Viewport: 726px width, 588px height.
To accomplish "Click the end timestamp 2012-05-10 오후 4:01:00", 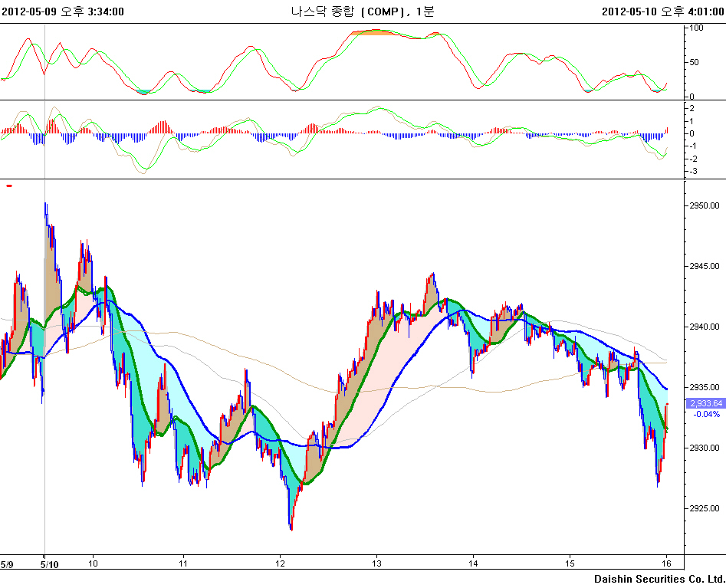I will click(662, 11).
